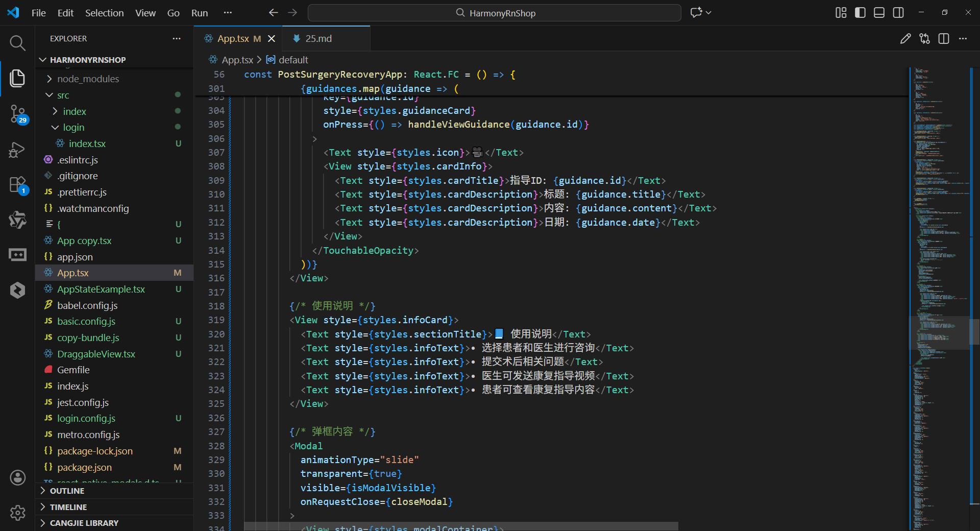The width and height of the screenshot is (980, 531).
Task: Open the Accounts menu icon
Action: [17, 477]
